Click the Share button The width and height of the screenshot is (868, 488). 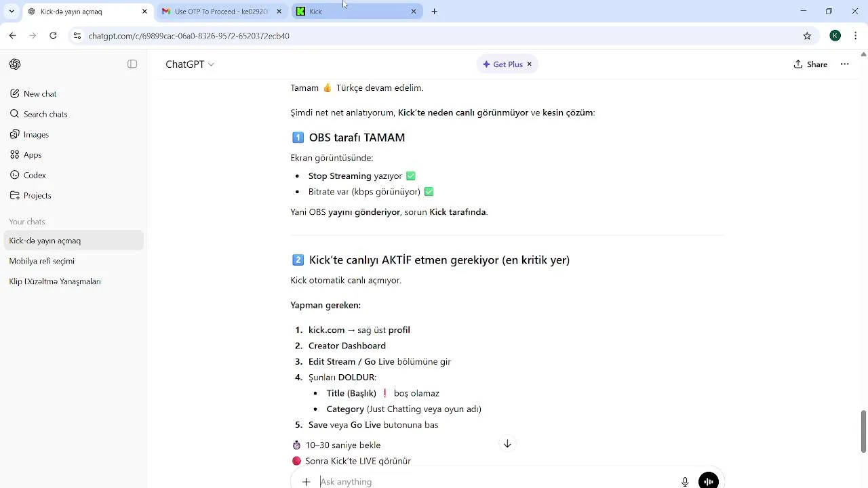[810, 64]
